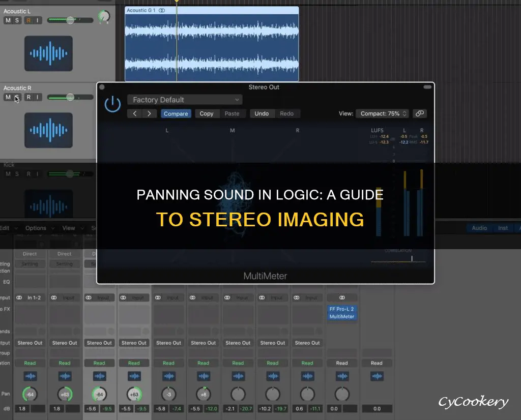Open the mixer Options menu
Viewport: 521px width, 420px height.
click(40, 228)
